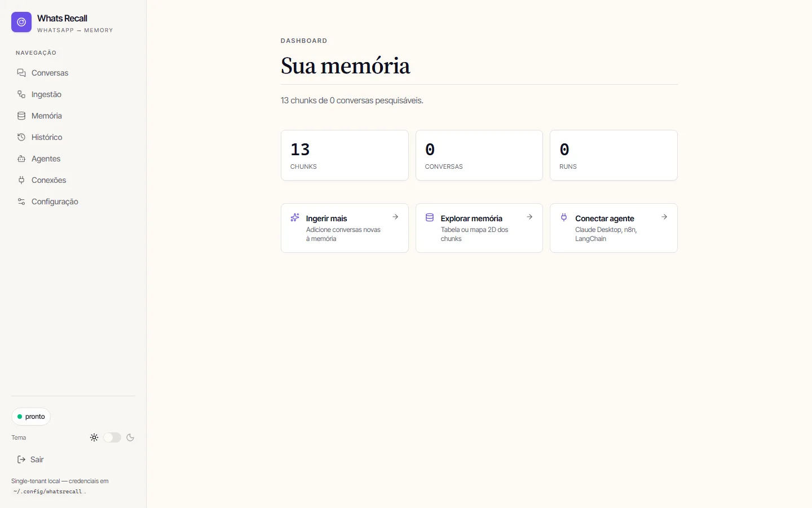Click the green pronto status dot
The image size is (812, 508).
click(20, 417)
